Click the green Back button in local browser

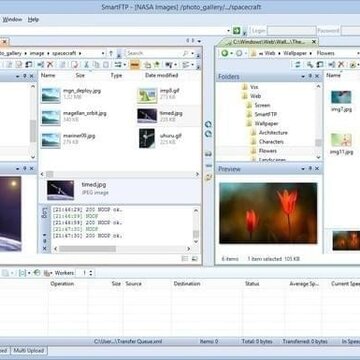tap(225, 53)
